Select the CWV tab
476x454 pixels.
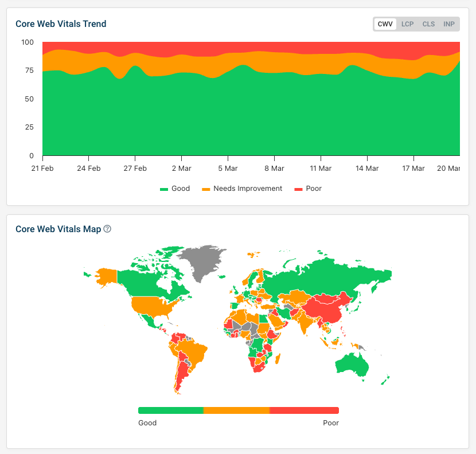(x=385, y=24)
